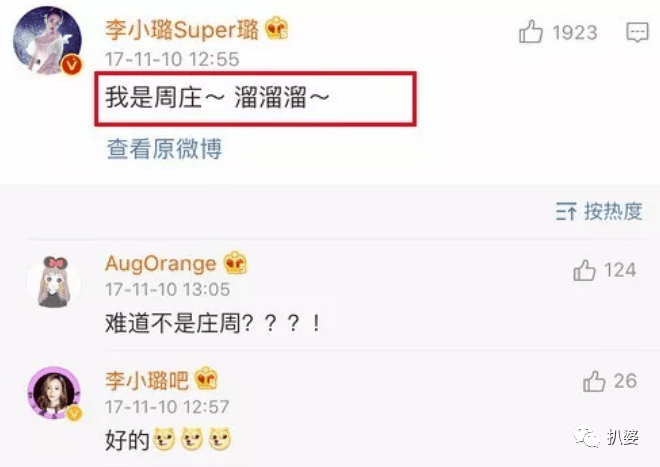
Task: Click 李小璐吧's profile avatar
Action: 54,392
